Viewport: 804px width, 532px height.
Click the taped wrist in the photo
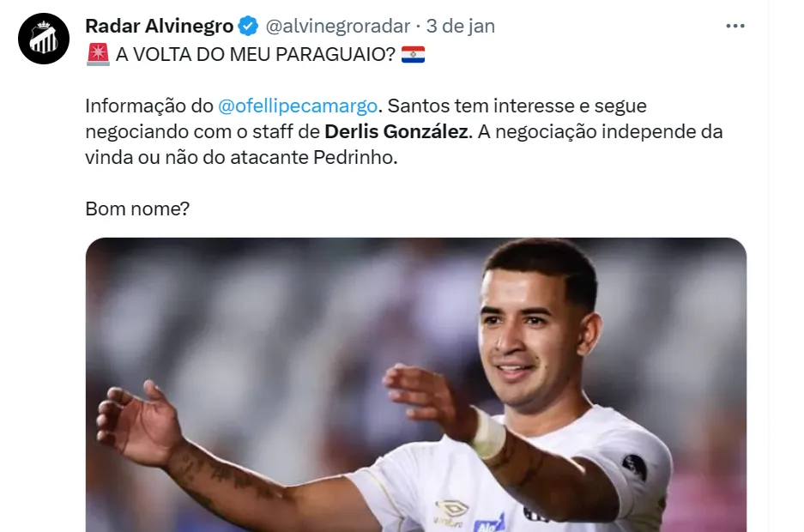(x=488, y=433)
